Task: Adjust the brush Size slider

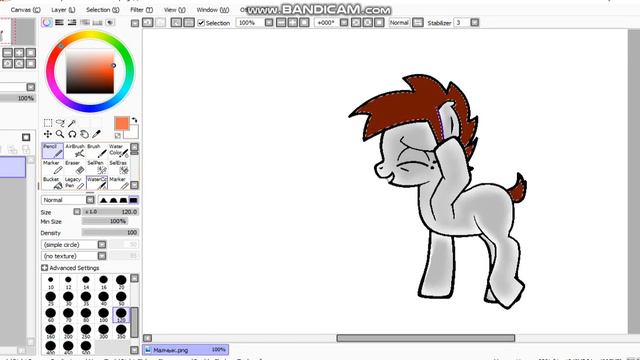Action: (110, 212)
